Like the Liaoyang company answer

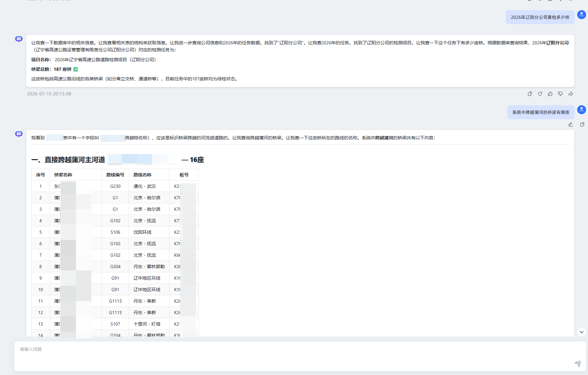550,94
